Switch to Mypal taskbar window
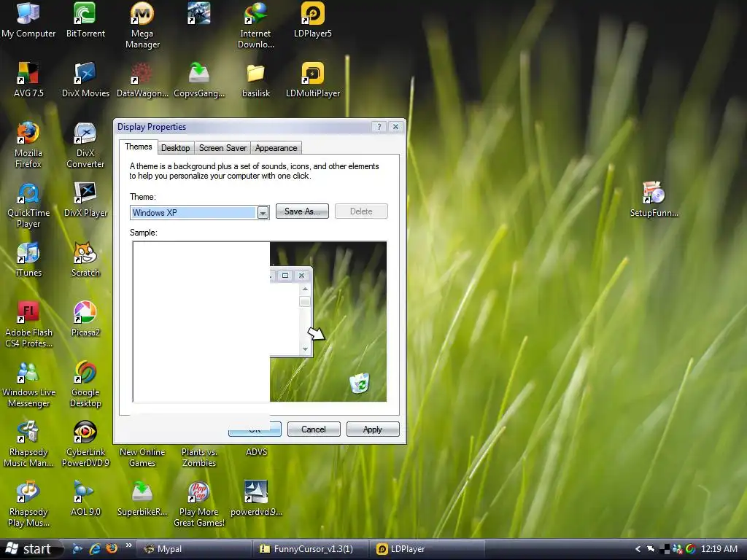The height and width of the screenshot is (560, 747). tap(194, 549)
